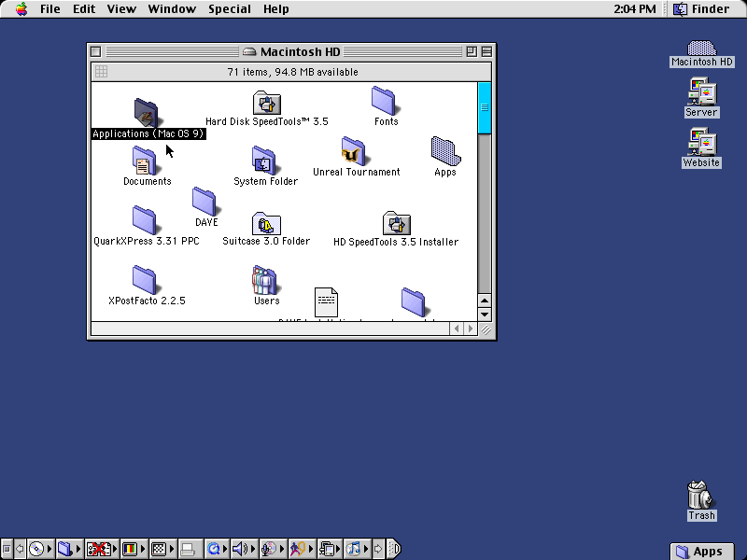Open the Special menu
The width and height of the screenshot is (747, 560).
click(x=229, y=9)
